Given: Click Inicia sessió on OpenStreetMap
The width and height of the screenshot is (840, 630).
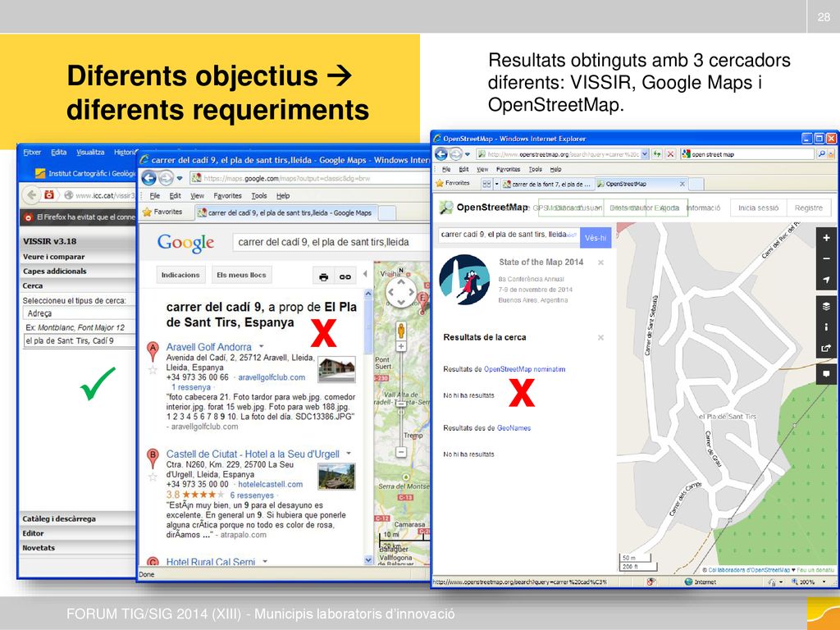Looking at the screenshot, I should coord(758,208).
